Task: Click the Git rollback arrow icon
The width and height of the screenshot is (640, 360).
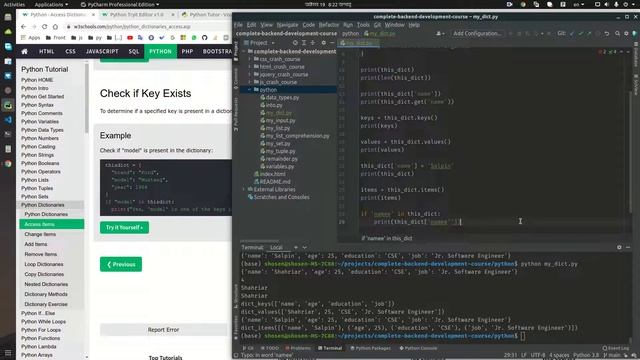Action: pyautogui.click(x=607, y=33)
